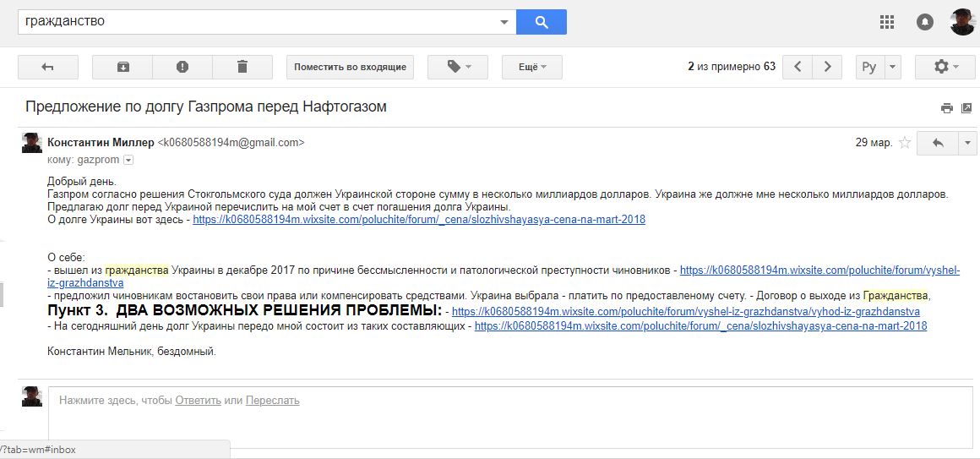Click Ответить link in reply box
The height and width of the screenshot is (459, 980).
coord(198,401)
